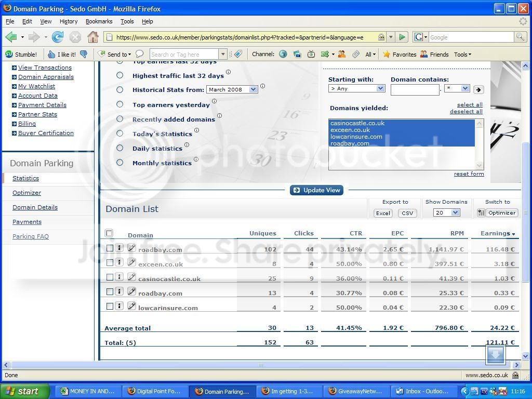Click the horizontal scrollbar track
532x399 pixels.
point(260,365)
